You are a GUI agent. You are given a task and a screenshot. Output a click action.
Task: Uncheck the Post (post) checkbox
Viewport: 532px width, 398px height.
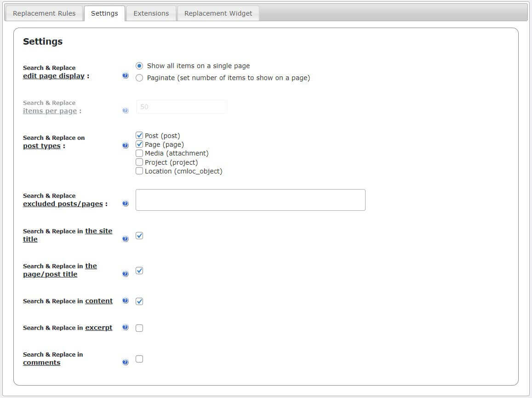(x=139, y=135)
